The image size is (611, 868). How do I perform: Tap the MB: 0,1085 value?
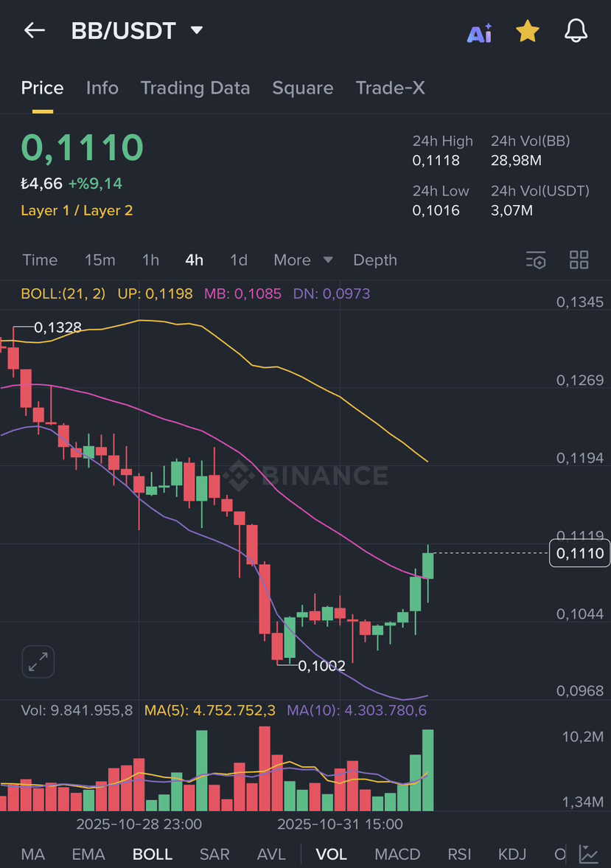[242, 294]
